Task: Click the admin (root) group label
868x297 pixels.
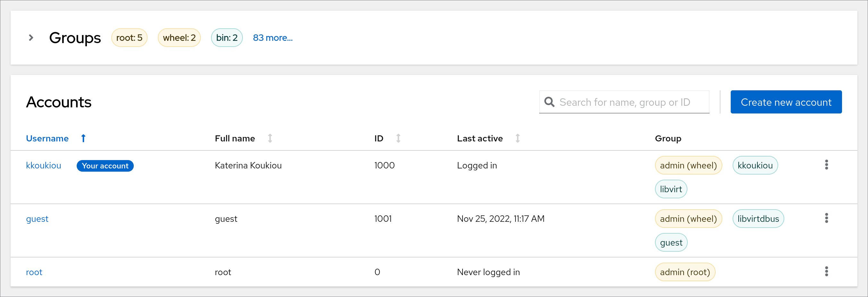Action: tap(685, 272)
